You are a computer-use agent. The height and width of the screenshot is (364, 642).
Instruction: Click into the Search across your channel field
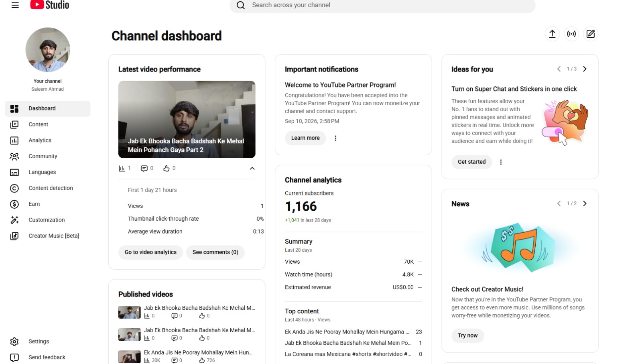382,5
